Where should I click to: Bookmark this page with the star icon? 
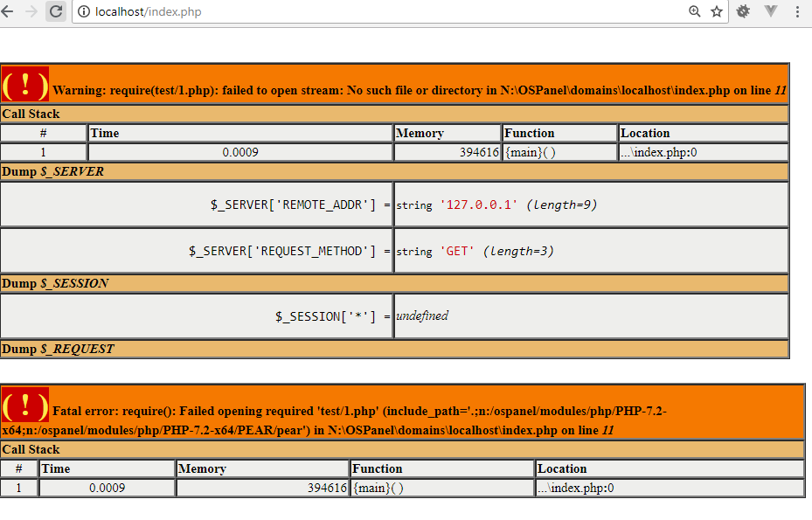pos(717,11)
